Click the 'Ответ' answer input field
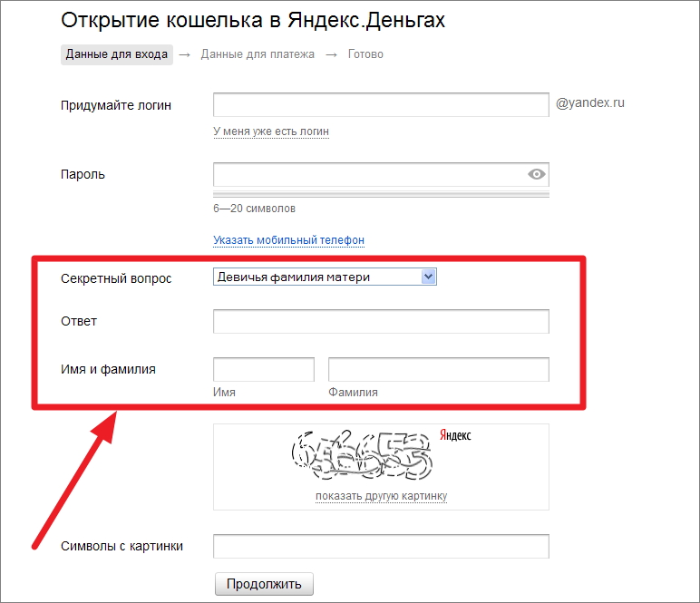The height and width of the screenshot is (603, 700). [381, 321]
